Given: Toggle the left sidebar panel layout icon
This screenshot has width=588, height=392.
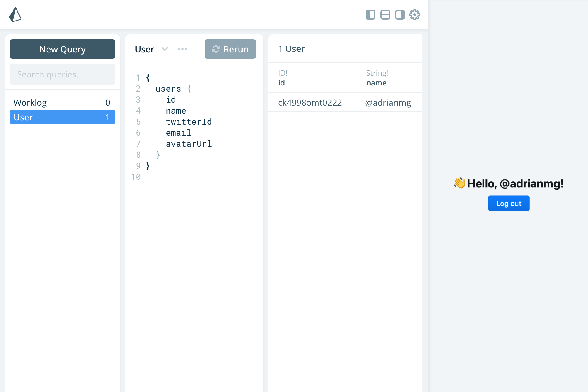Looking at the screenshot, I should click(370, 15).
